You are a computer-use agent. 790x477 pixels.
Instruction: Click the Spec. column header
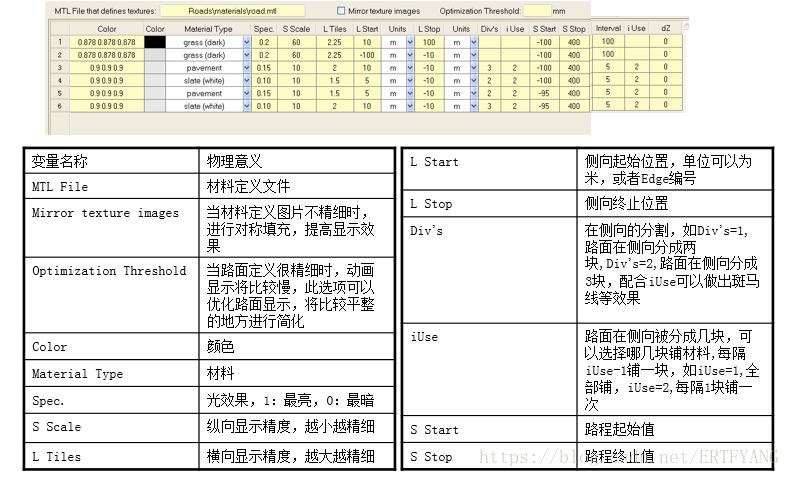coord(264,29)
